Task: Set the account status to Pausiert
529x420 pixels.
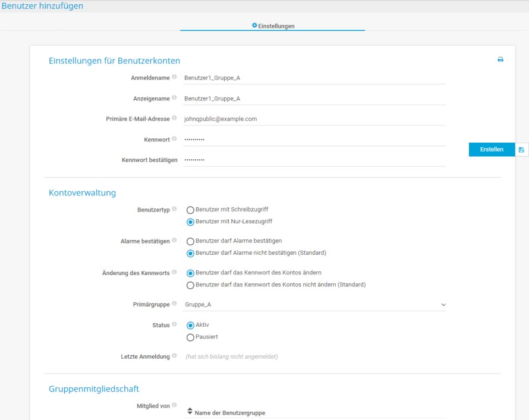Action: (x=190, y=337)
